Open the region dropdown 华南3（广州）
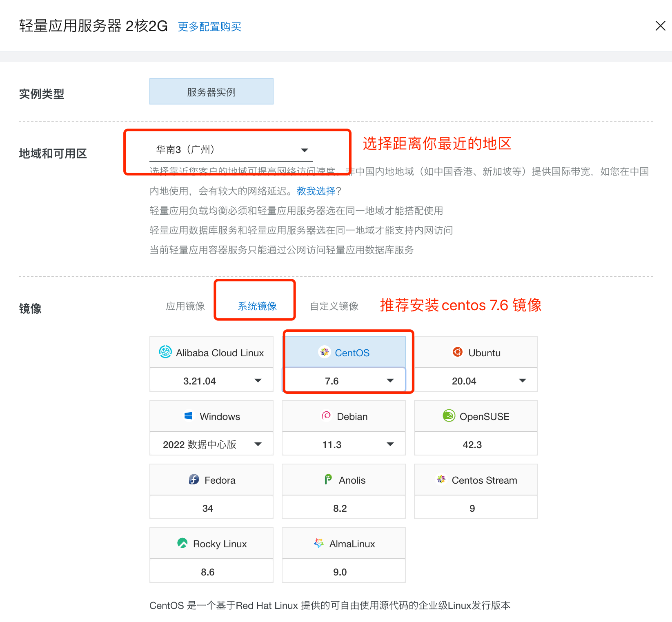 [x=231, y=150]
